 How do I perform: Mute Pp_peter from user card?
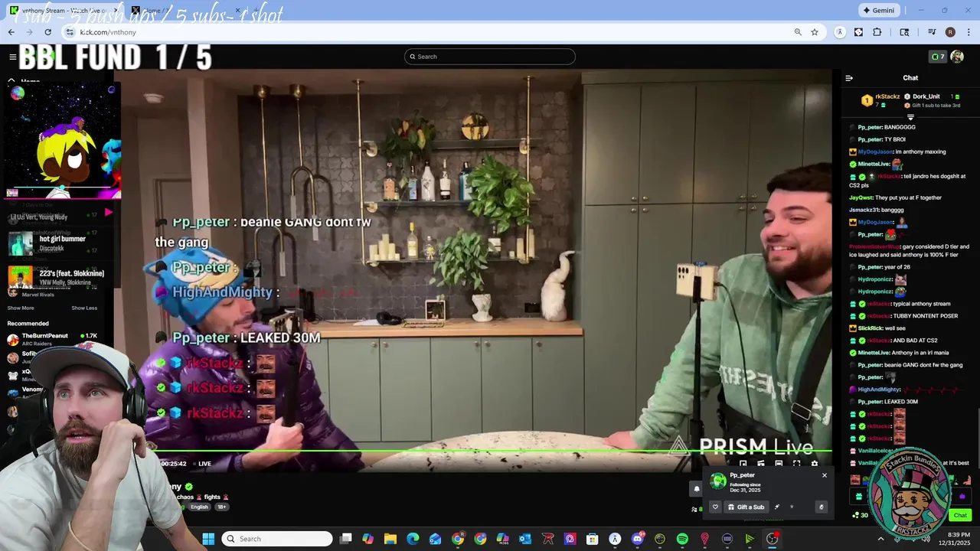point(822,507)
